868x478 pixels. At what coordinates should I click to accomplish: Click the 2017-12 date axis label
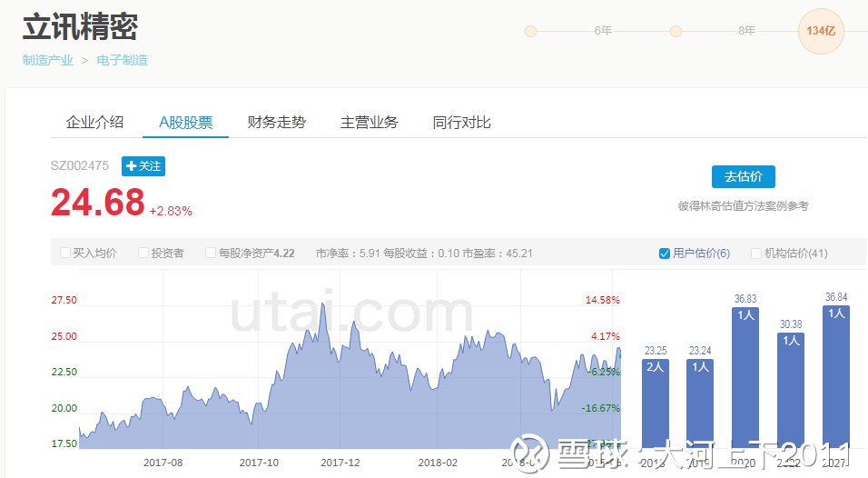point(340,463)
